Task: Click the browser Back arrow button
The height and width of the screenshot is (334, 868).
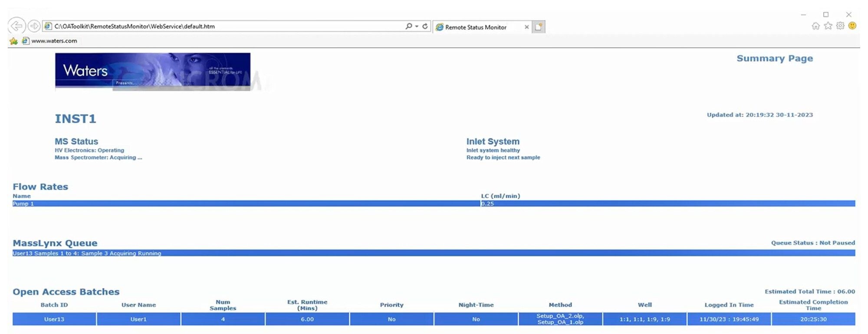Action: click(16, 26)
